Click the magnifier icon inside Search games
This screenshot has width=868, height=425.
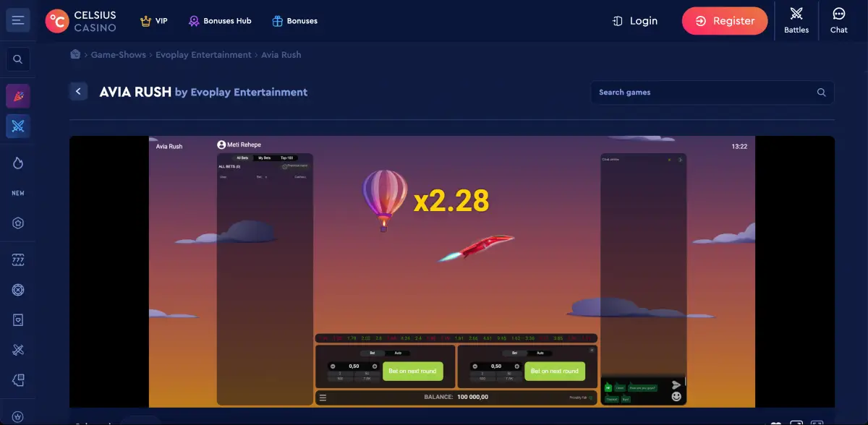(821, 93)
